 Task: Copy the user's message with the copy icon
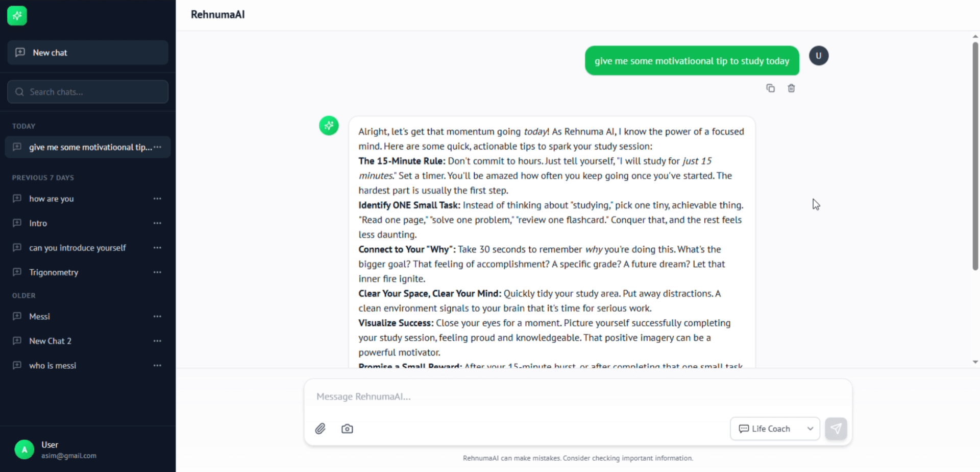click(x=770, y=88)
